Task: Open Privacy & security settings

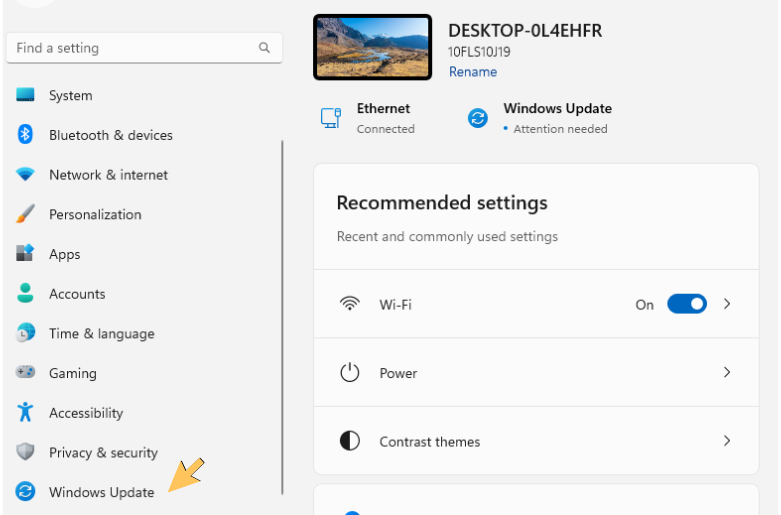Action: coord(103,453)
